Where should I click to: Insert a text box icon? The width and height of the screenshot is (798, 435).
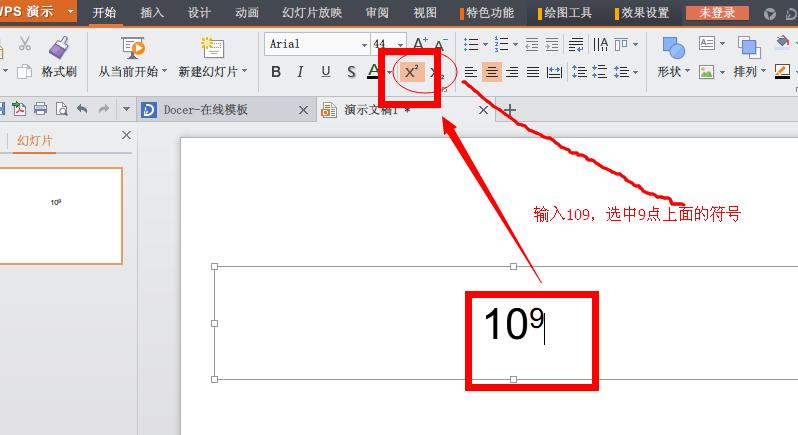(707, 43)
